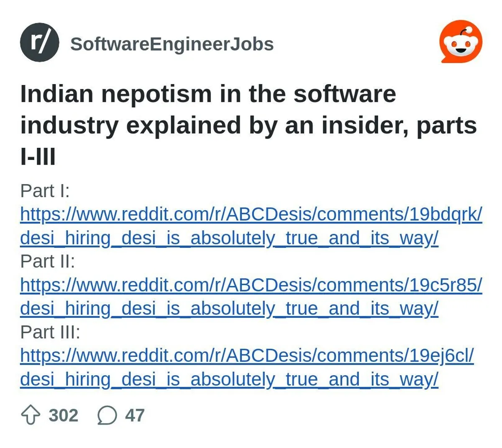Click the comment count showing 47
The image size is (502, 448).
[x=135, y=416]
